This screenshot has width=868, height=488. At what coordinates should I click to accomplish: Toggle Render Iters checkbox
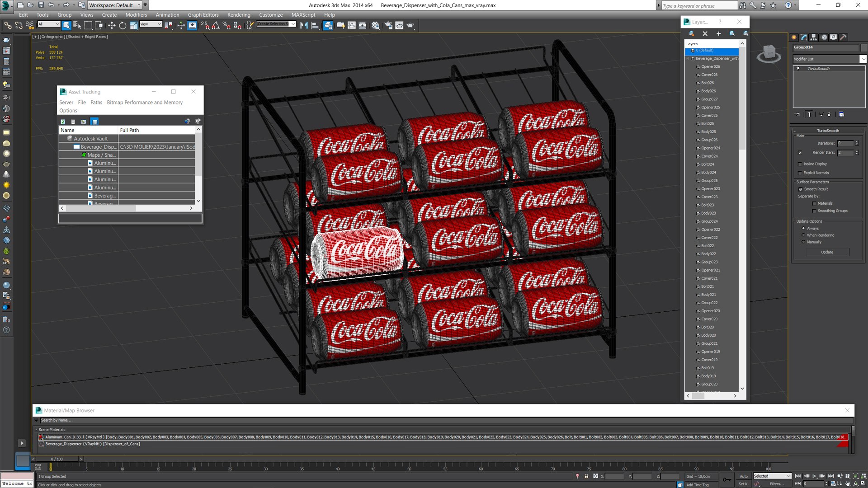pyautogui.click(x=800, y=153)
